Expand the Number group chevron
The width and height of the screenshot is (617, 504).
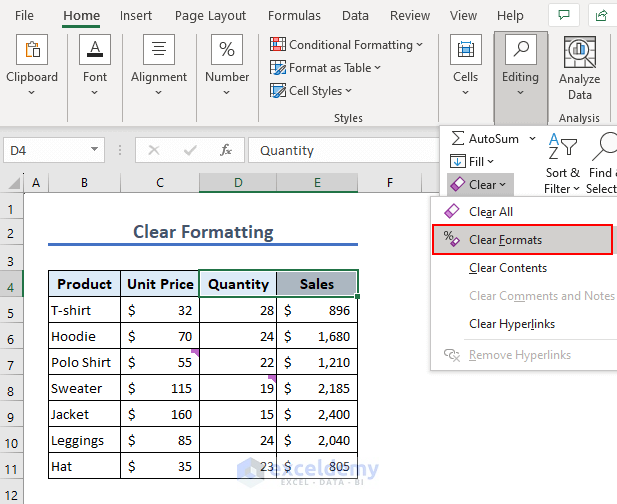tap(226, 92)
